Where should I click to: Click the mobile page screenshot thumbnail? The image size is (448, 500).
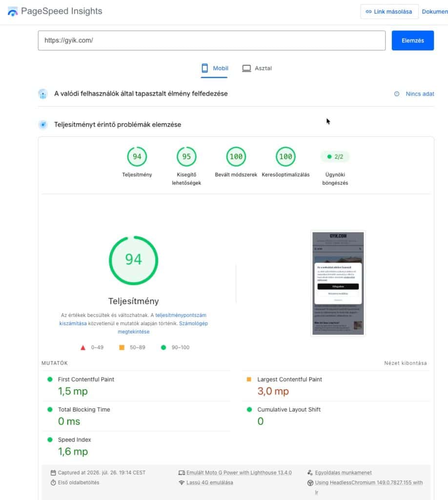coord(338,283)
